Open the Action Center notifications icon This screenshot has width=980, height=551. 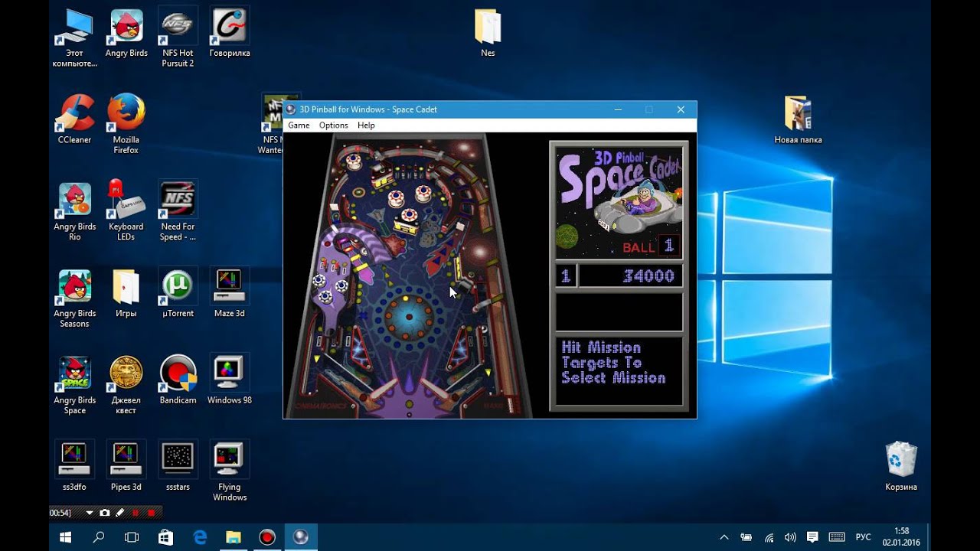813,537
